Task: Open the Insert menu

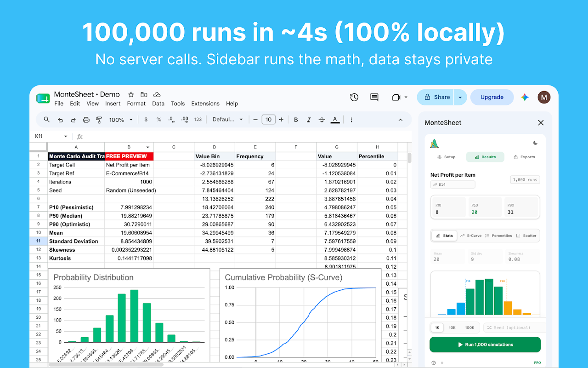Action: pyautogui.click(x=113, y=103)
